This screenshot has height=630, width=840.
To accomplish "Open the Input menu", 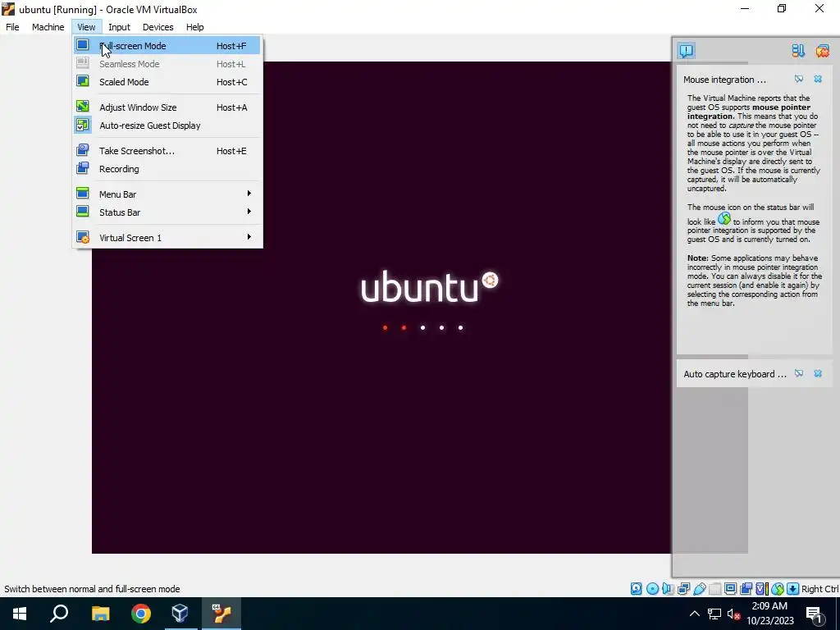I will pyautogui.click(x=119, y=27).
